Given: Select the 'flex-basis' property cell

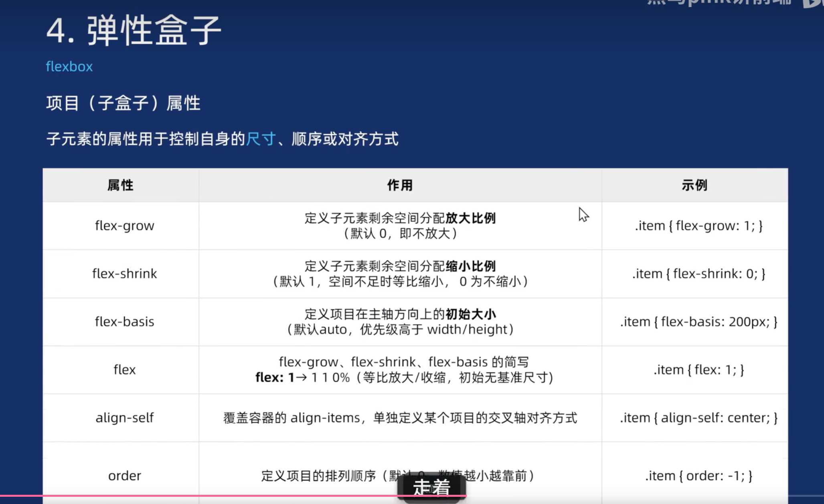Looking at the screenshot, I should (x=124, y=322).
